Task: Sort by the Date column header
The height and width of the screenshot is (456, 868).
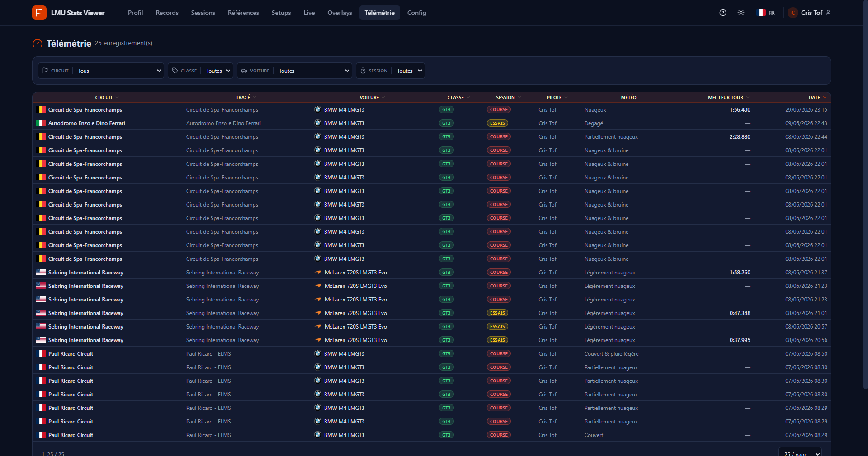Action: tap(817, 97)
